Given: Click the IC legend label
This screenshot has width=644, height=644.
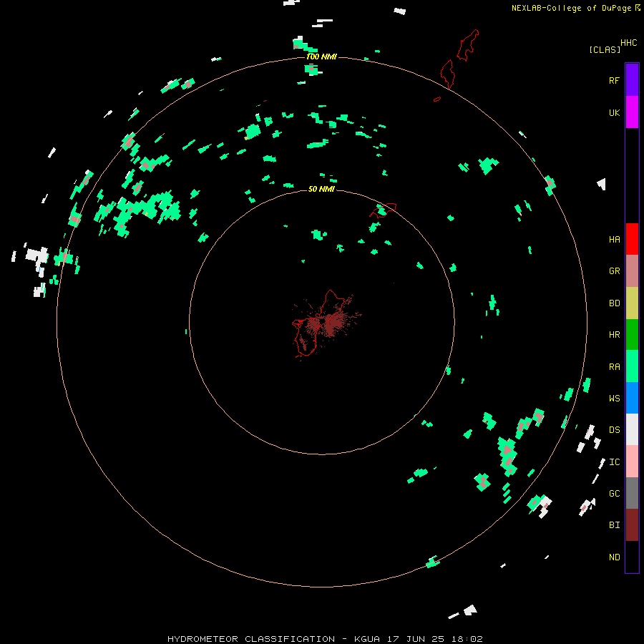Looking at the screenshot, I should (614, 462).
